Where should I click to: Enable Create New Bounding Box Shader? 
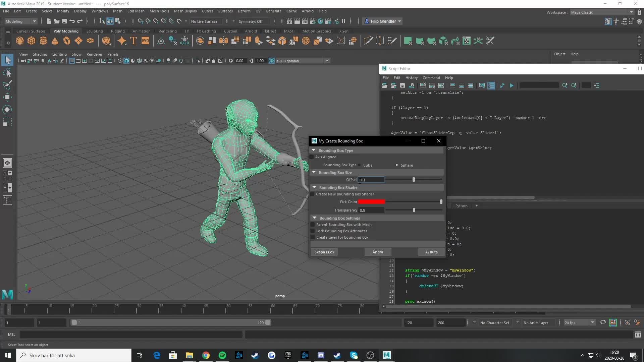(313, 194)
